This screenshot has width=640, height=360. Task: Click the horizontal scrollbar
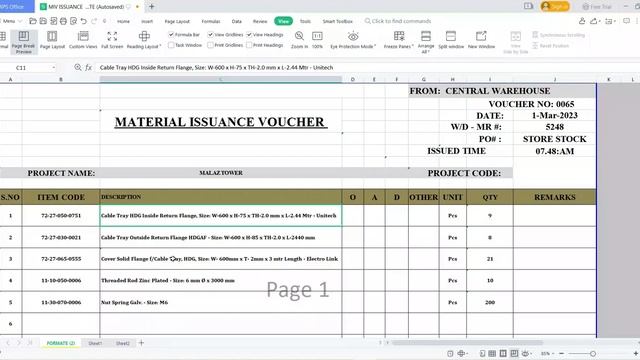click(467, 343)
